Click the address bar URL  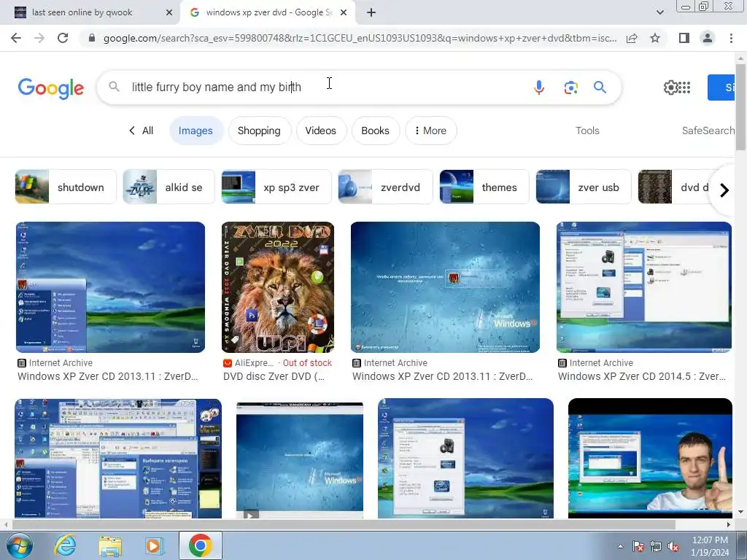pyautogui.click(x=360, y=38)
